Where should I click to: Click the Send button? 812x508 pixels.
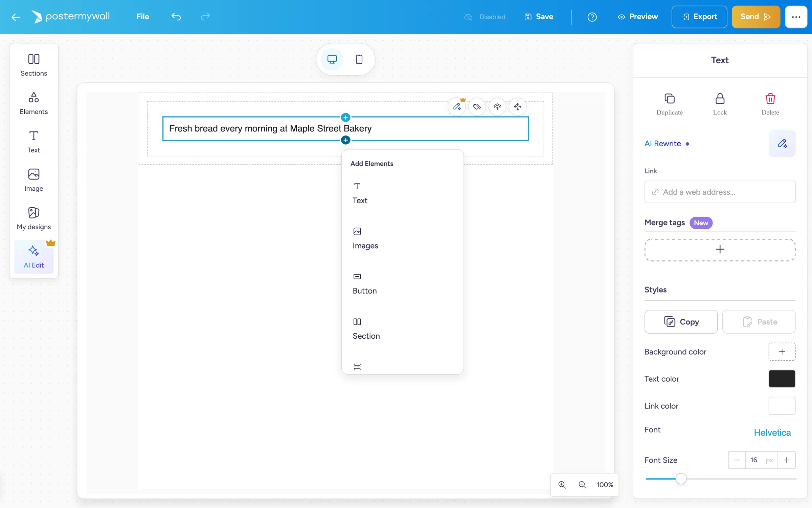coord(755,17)
